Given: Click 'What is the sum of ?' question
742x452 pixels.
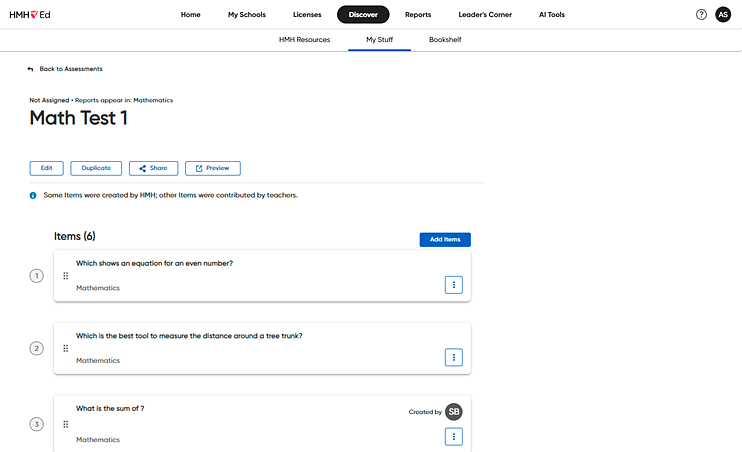Looking at the screenshot, I should pos(110,408).
